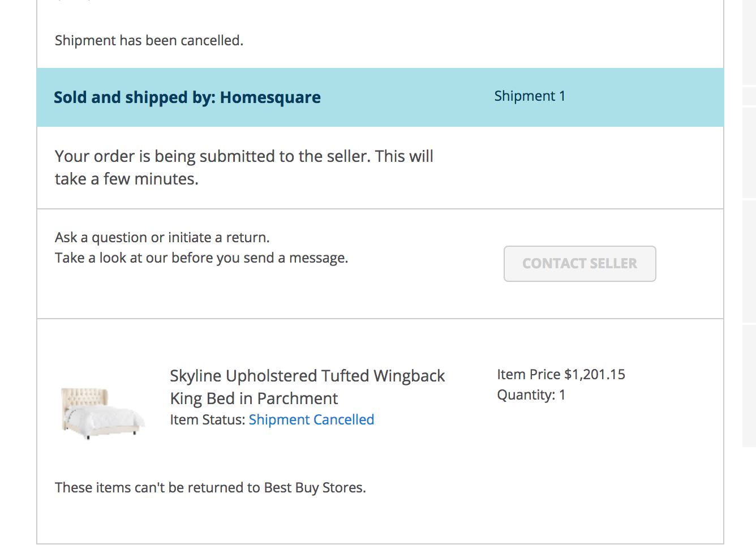Open the Skyline Upholstered Tufted Wingback title

pyautogui.click(x=307, y=376)
